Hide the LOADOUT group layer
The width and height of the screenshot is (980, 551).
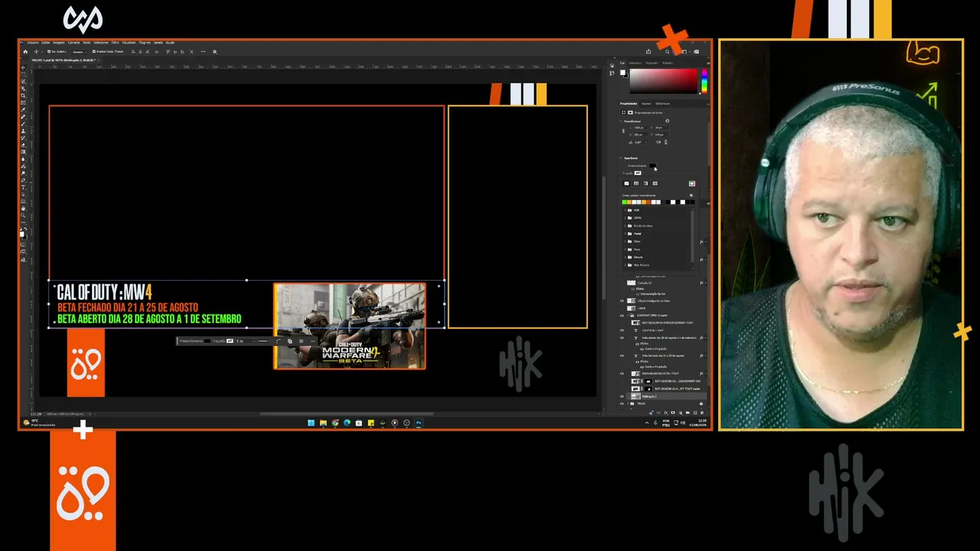pyautogui.click(x=622, y=315)
